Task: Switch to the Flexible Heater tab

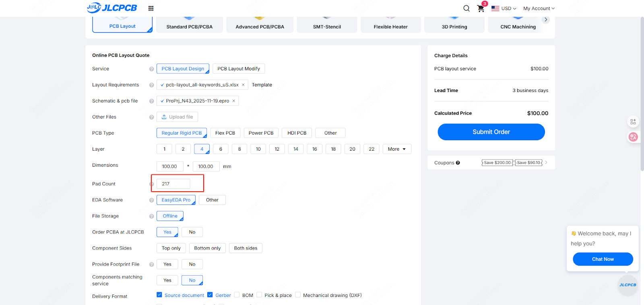Action: 390,25
